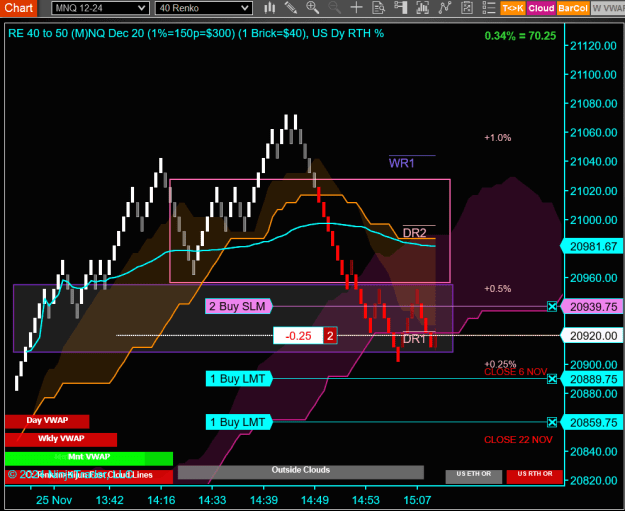The image size is (625, 511).
Task: Click the 20889.75 price axis marker
Action: 592,379
